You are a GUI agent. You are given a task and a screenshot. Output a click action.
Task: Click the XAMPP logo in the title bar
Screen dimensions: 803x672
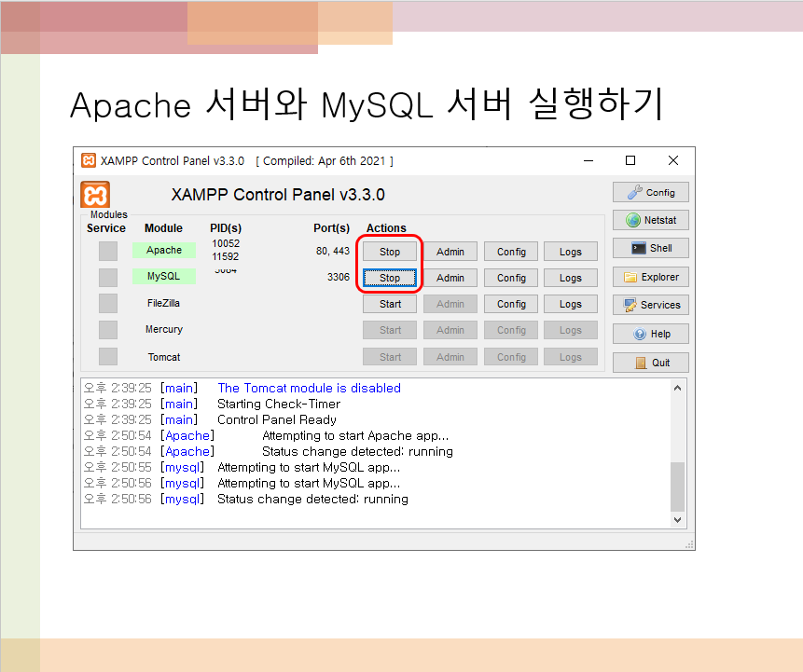tap(89, 160)
